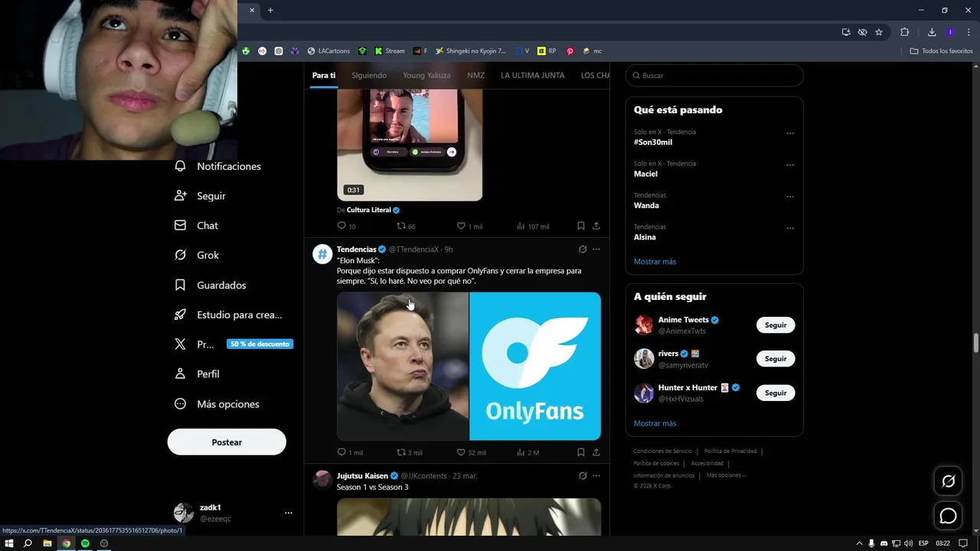Open Shingeki no Kyojin bookmark
Image resolution: width=980 pixels, height=551 pixels.
tap(470, 51)
